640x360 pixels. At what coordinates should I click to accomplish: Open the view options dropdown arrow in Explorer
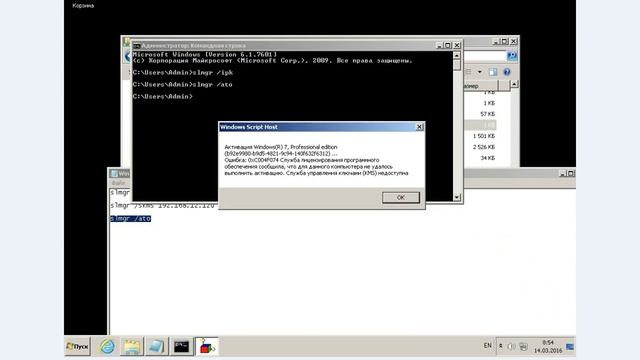click(x=480, y=72)
